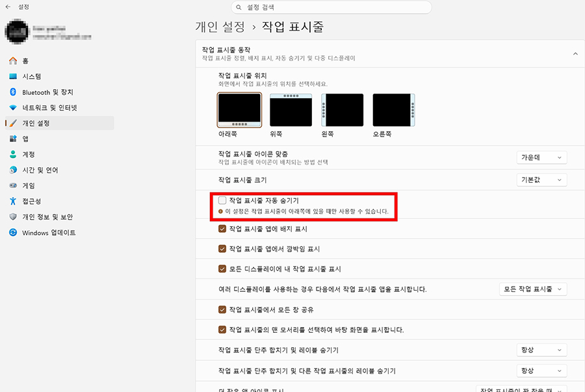Click the 작업 표시줄 크기 label
The width and height of the screenshot is (585, 392).
click(242, 180)
